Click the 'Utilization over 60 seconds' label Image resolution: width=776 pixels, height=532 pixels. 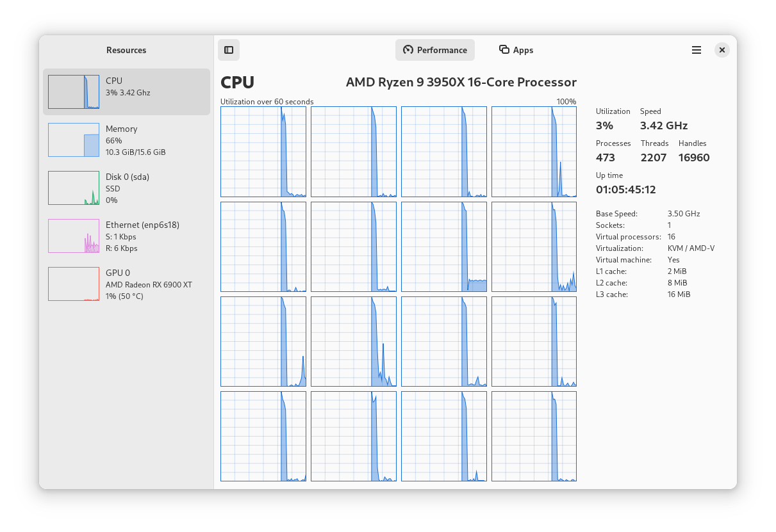(x=267, y=102)
